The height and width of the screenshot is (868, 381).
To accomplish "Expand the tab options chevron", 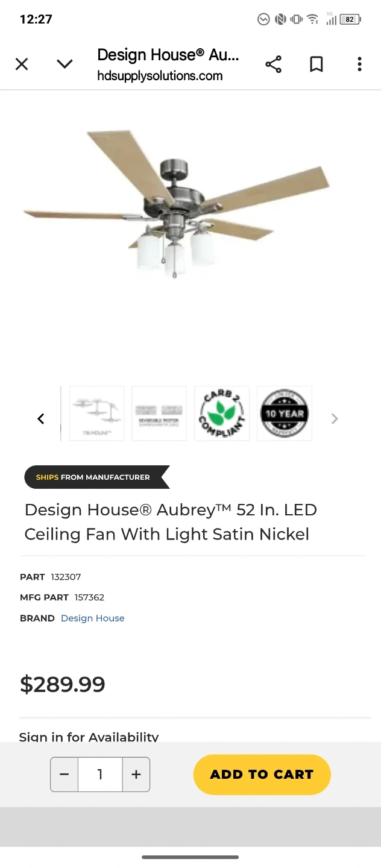I will (65, 64).
